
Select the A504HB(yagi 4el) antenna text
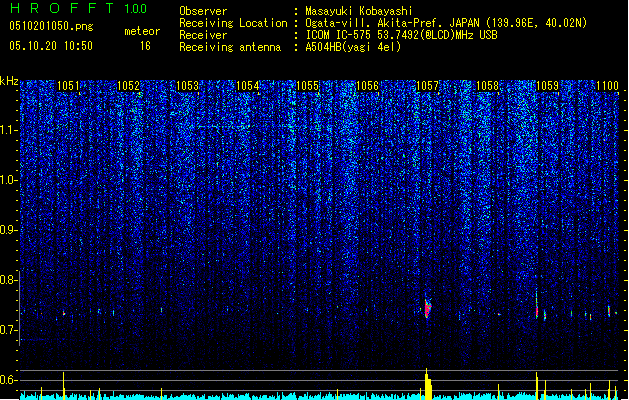coord(353,47)
